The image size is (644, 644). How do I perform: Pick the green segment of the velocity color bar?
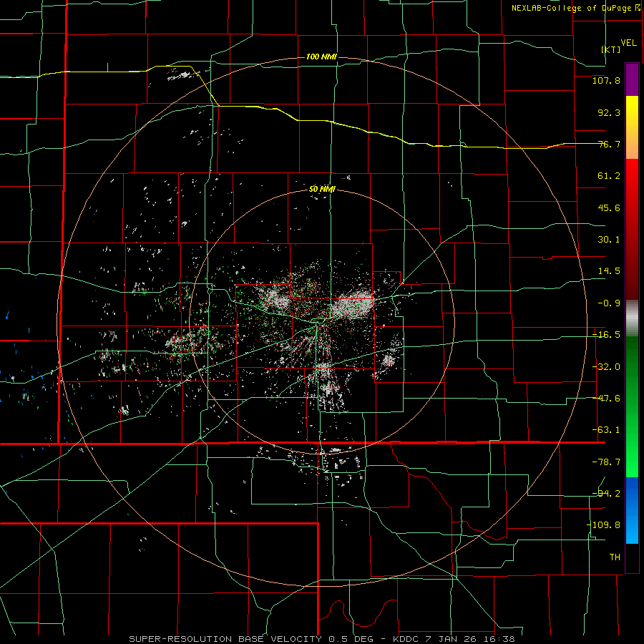coord(632,406)
